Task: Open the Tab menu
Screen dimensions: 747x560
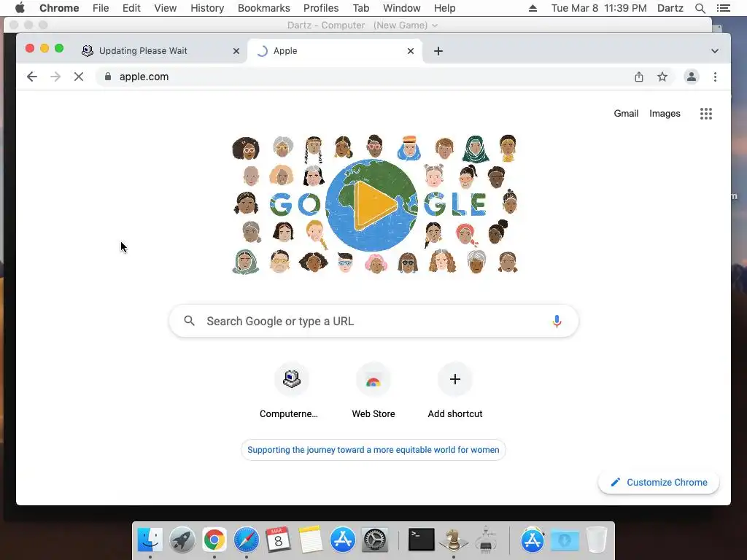Action: (360, 8)
